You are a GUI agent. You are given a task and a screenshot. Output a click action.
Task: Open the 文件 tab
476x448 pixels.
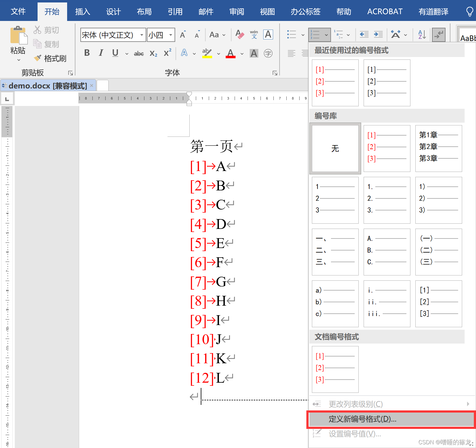[18, 12]
